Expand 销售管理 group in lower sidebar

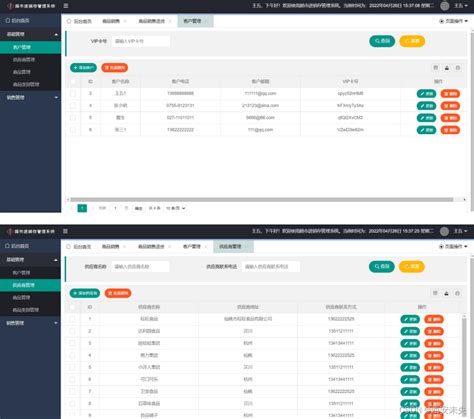pos(30,323)
